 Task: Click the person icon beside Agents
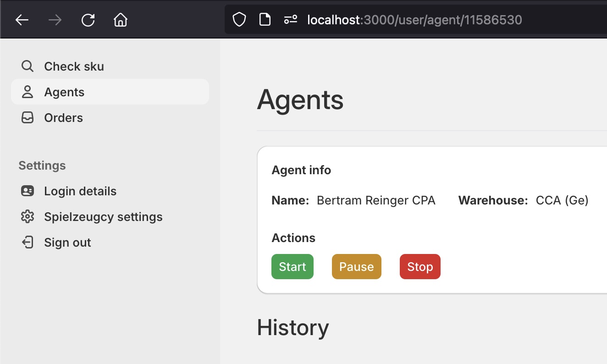28,92
